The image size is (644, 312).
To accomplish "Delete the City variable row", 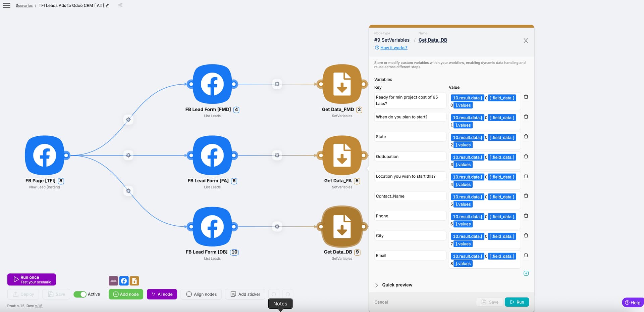I will tap(526, 235).
